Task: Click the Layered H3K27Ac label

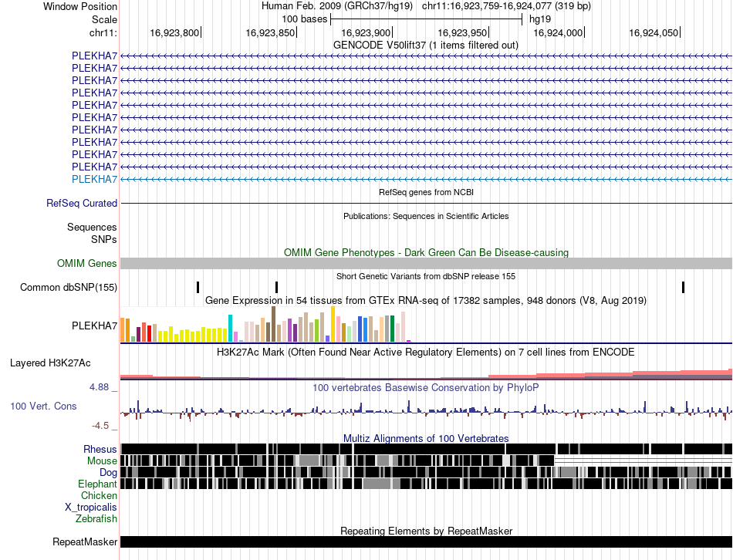Action: point(50,363)
